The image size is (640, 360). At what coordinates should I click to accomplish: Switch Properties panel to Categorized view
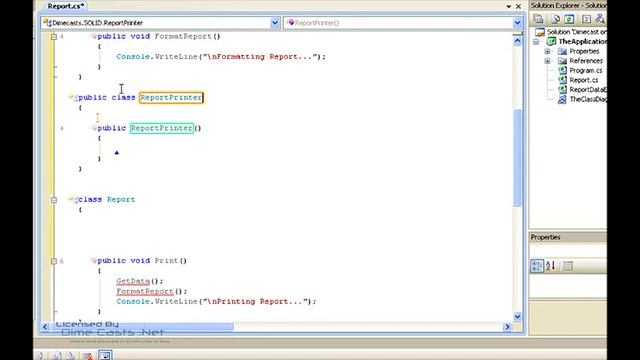click(537, 266)
